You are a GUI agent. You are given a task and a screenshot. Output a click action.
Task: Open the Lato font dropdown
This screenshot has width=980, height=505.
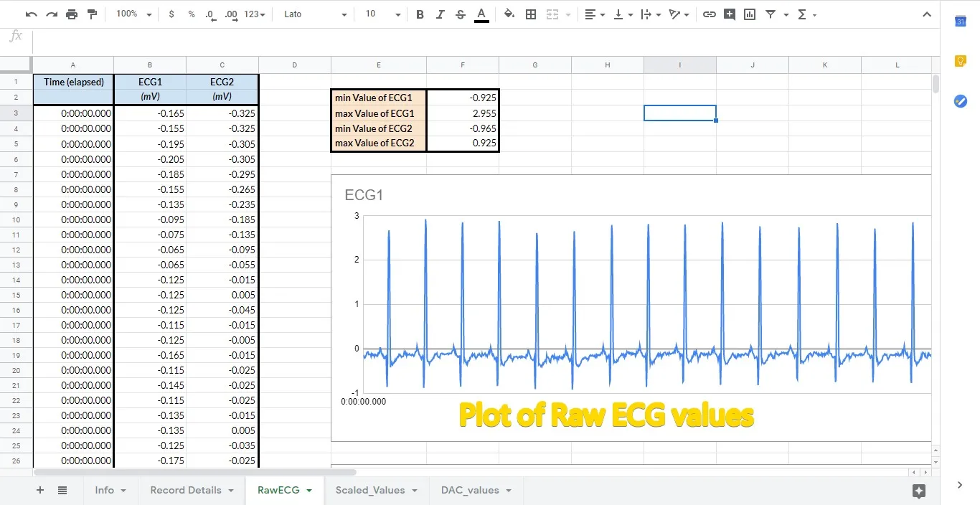[314, 14]
